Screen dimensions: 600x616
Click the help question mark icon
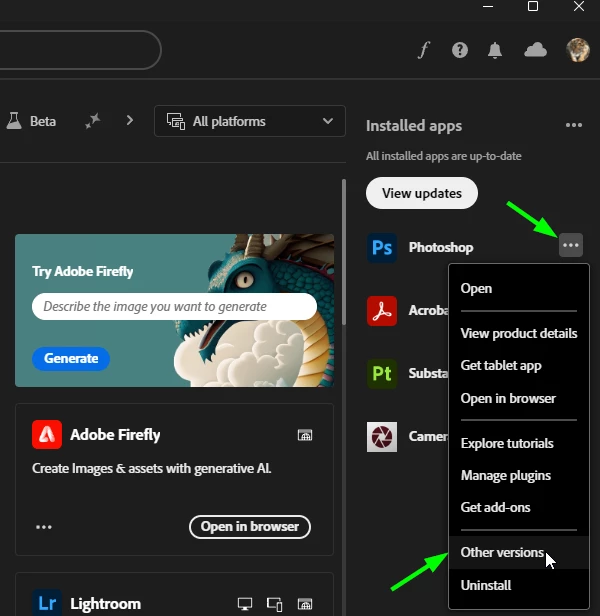460,50
